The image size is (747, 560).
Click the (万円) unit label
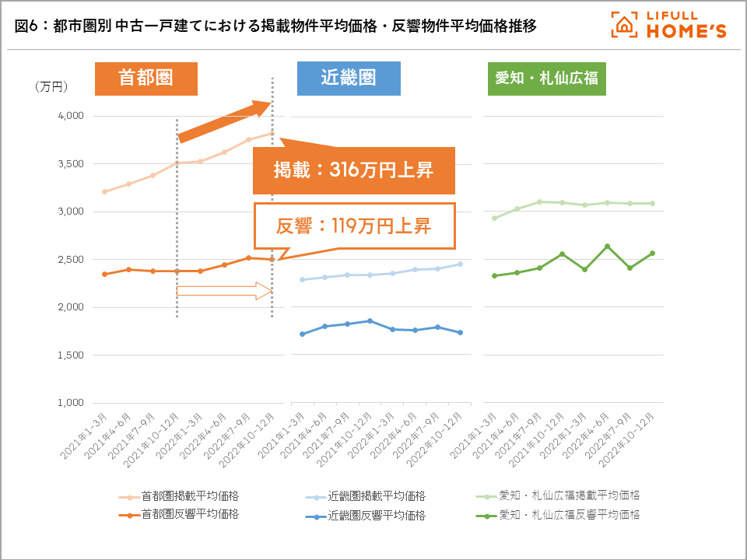coord(53,86)
